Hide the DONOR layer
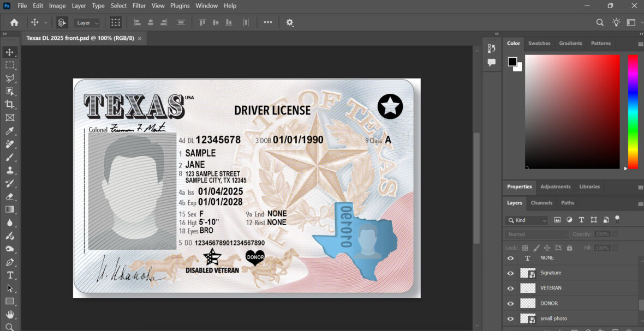This screenshot has width=644, height=331. click(x=510, y=303)
